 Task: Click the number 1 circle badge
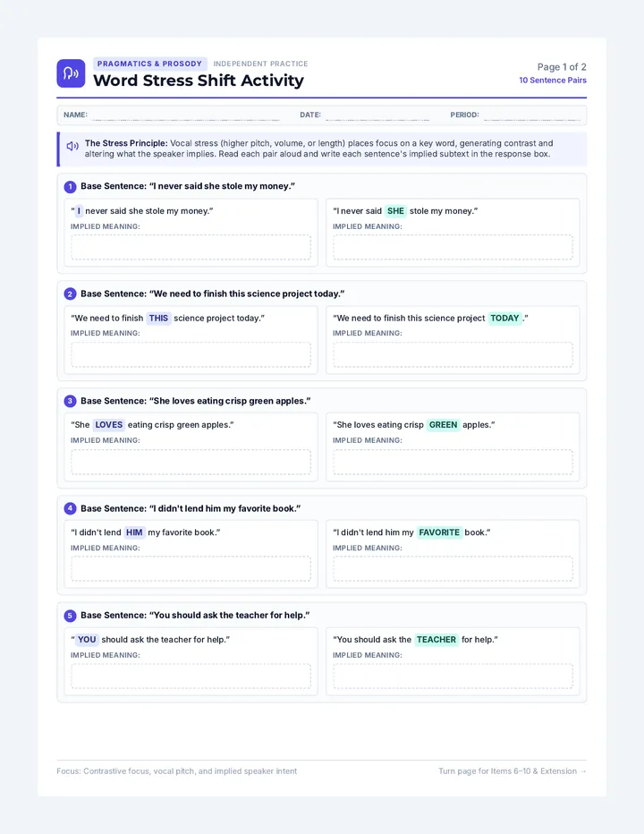click(70, 187)
